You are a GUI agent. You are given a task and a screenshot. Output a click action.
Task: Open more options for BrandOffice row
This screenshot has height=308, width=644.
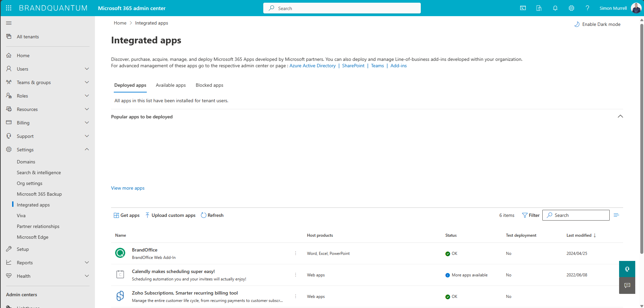(x=296, y=253)
